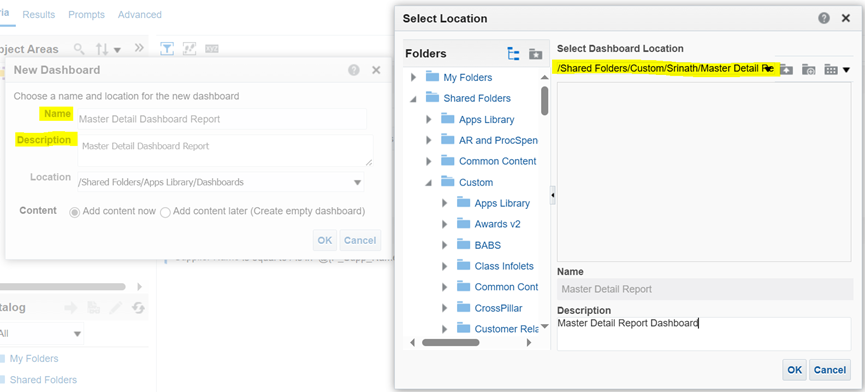
Task: Confirm with OK in Select Location
Action: pyautogui.click(x=794, y=370)
